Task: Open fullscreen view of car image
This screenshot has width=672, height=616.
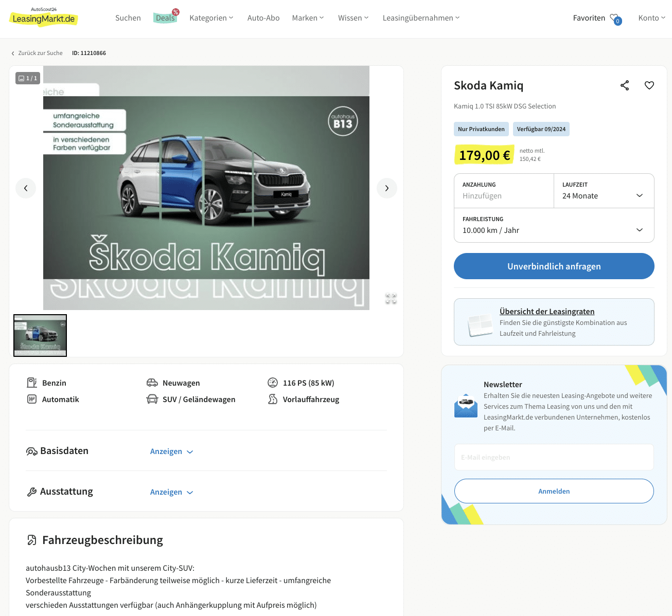Action: [391, 298]
